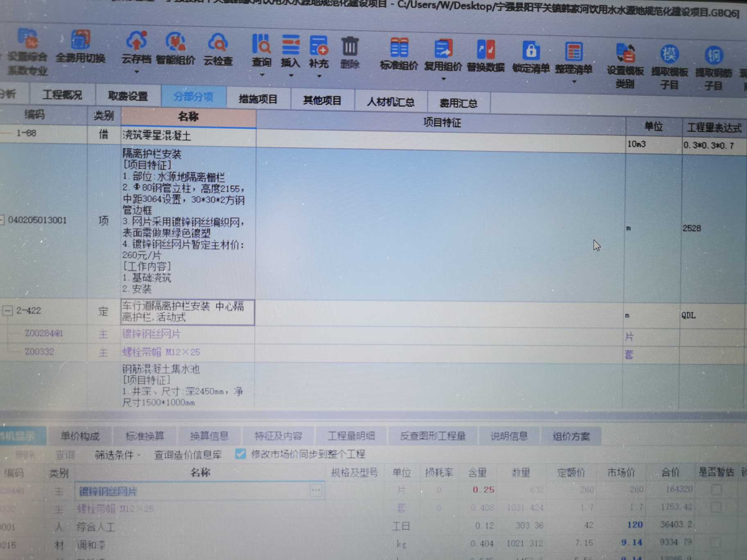This screenshot has width=747, height=560.
Task: Click the 补充 supplement icon
Action: point(319,46)
